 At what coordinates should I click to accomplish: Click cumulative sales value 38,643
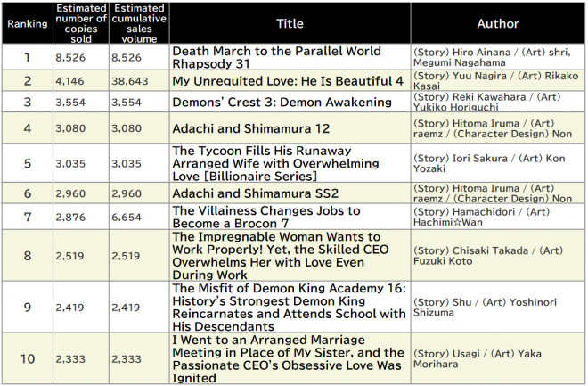pos(130,81)
